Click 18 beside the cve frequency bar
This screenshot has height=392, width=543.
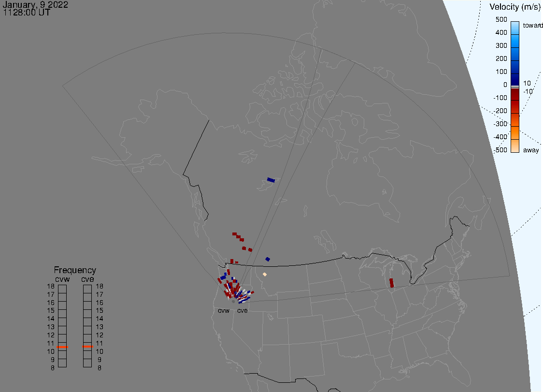[x=100, y=286]
